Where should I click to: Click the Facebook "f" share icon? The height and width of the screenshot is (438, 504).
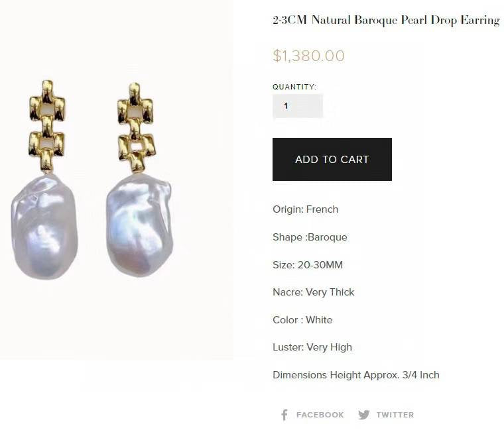click(284, 415)
